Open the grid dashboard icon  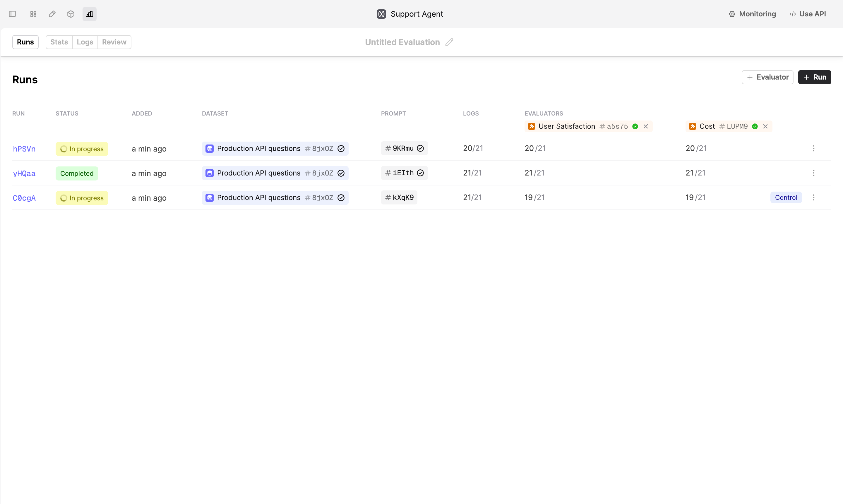point(33,14)
